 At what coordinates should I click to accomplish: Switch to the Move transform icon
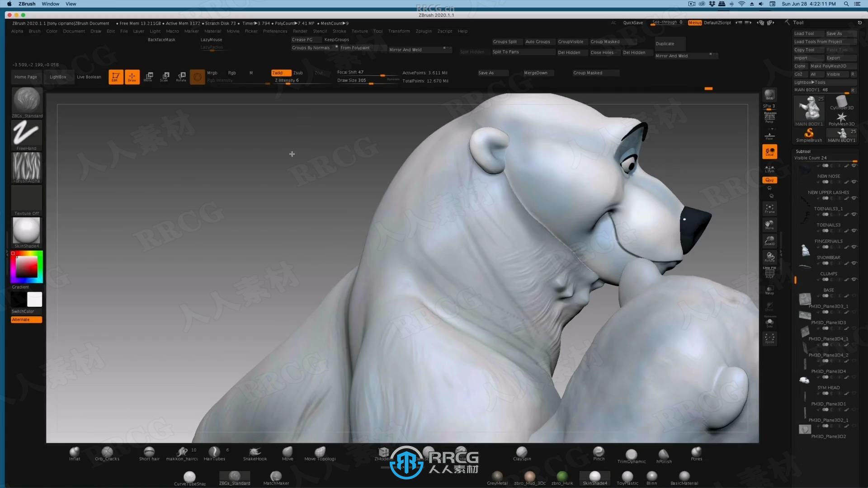[x=148, y=77]
